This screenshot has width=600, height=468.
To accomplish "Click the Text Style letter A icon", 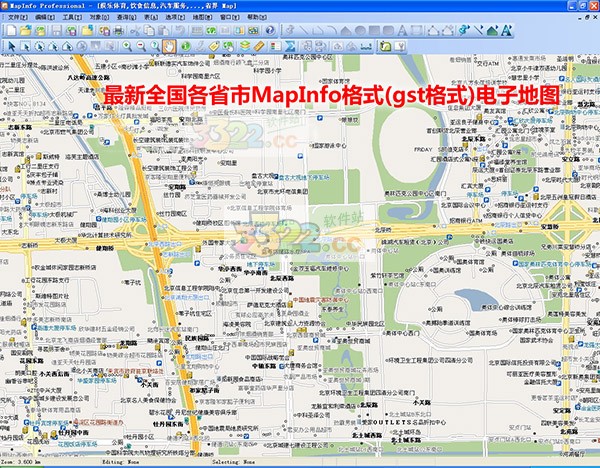I will 507,30.
